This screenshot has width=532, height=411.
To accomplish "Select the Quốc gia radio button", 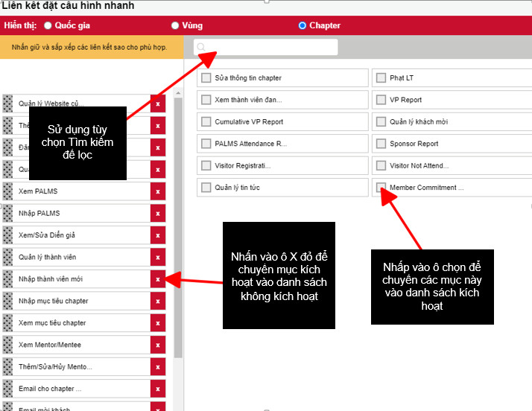I will tap(48, 25).
